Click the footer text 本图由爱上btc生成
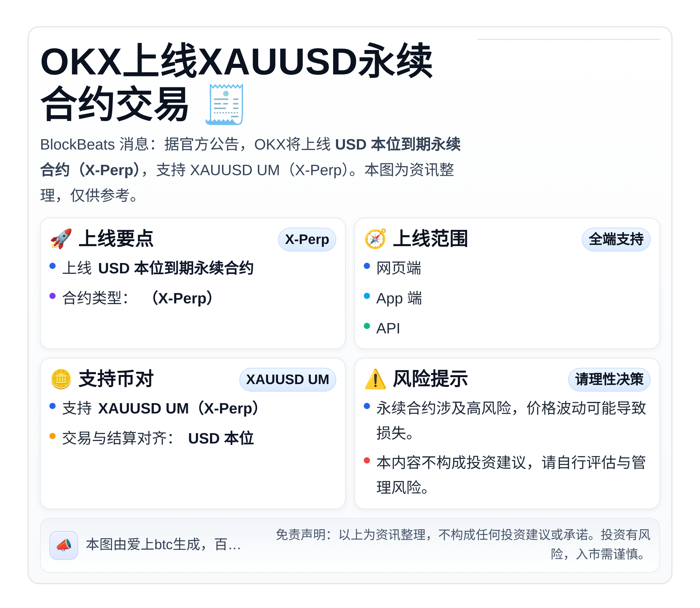The image size is (700, 608). (164, 545)
